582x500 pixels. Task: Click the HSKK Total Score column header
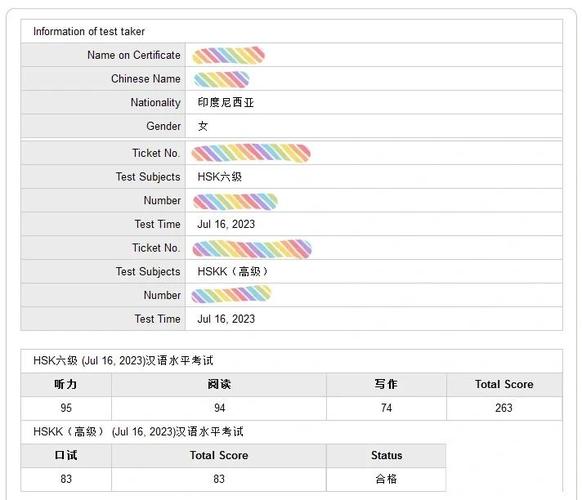click(219, 455)
